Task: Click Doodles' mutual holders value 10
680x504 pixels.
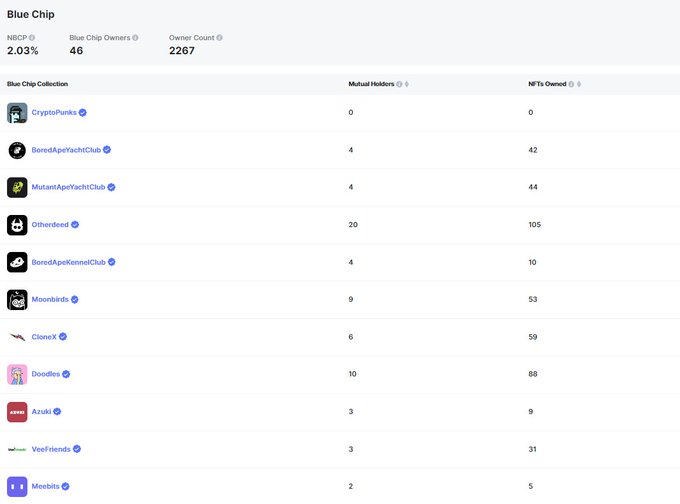Action: pyautogui.click(x=352, y=374)
